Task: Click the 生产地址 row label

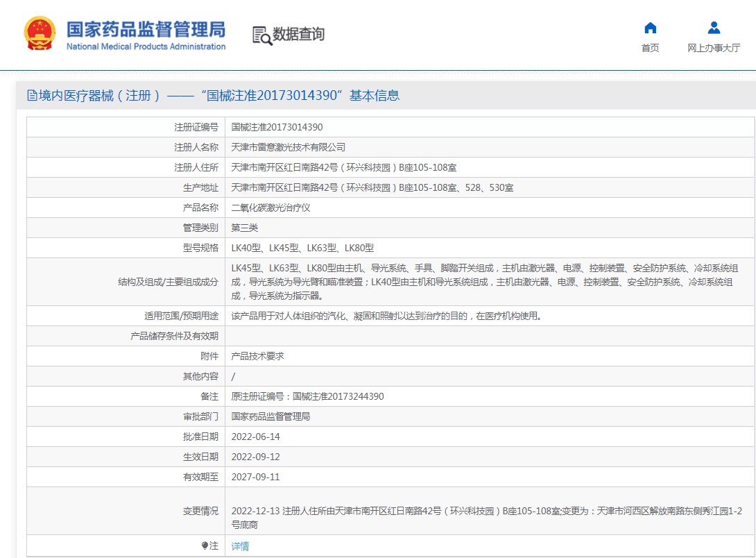Action: coord(200,187)
